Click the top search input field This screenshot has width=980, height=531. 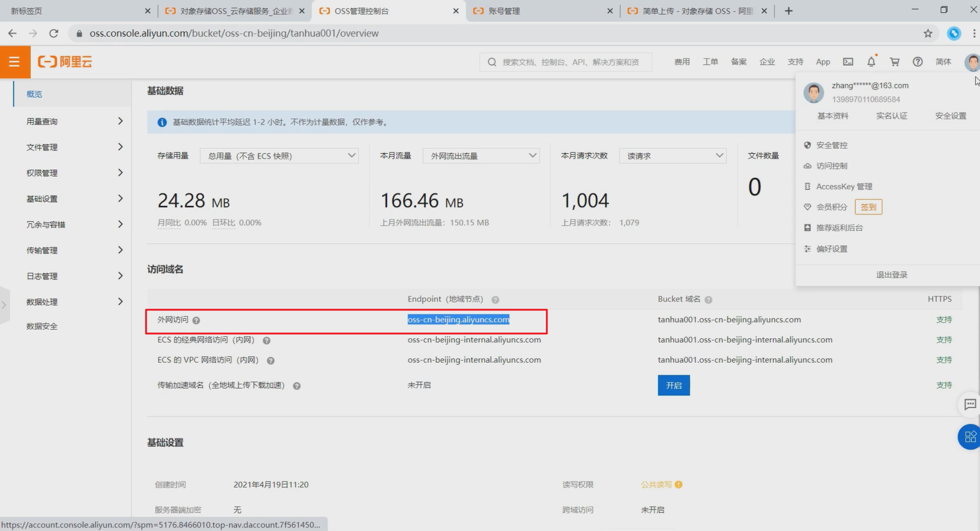click(570, 62)
